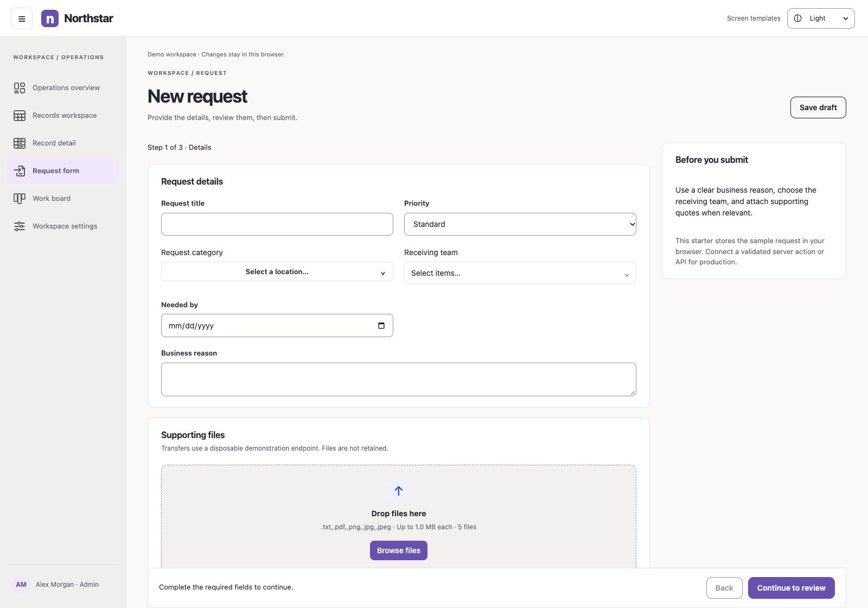Click the Records workspace table icon
Screen dimensions: 868x608
(20, 116)
